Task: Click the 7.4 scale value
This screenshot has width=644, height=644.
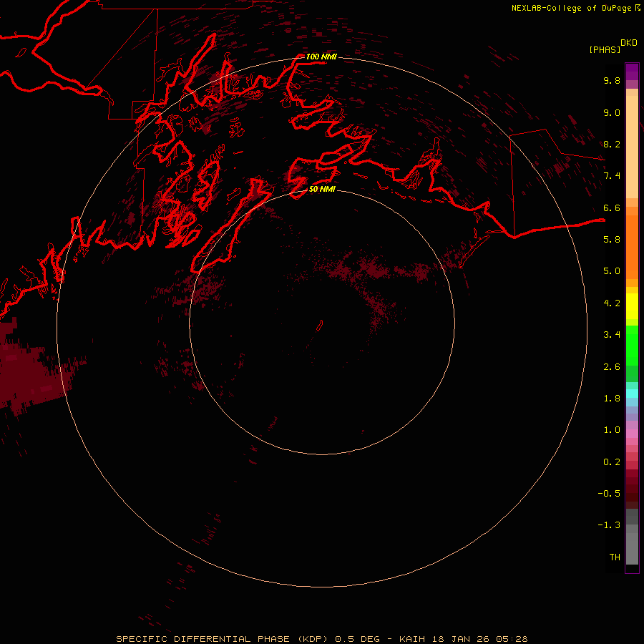Action: (612, 176)
